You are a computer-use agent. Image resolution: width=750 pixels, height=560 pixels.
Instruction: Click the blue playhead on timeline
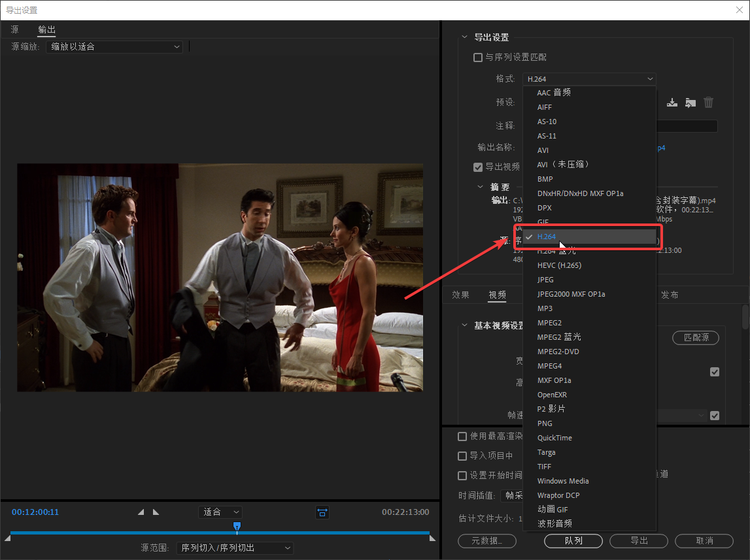[237, 526]
